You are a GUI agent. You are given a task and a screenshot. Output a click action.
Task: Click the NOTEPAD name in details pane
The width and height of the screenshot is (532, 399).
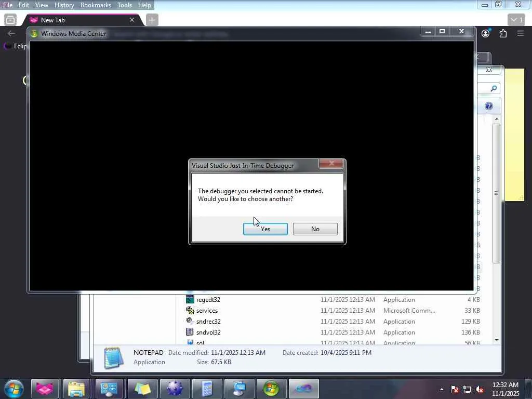point(148,353)
